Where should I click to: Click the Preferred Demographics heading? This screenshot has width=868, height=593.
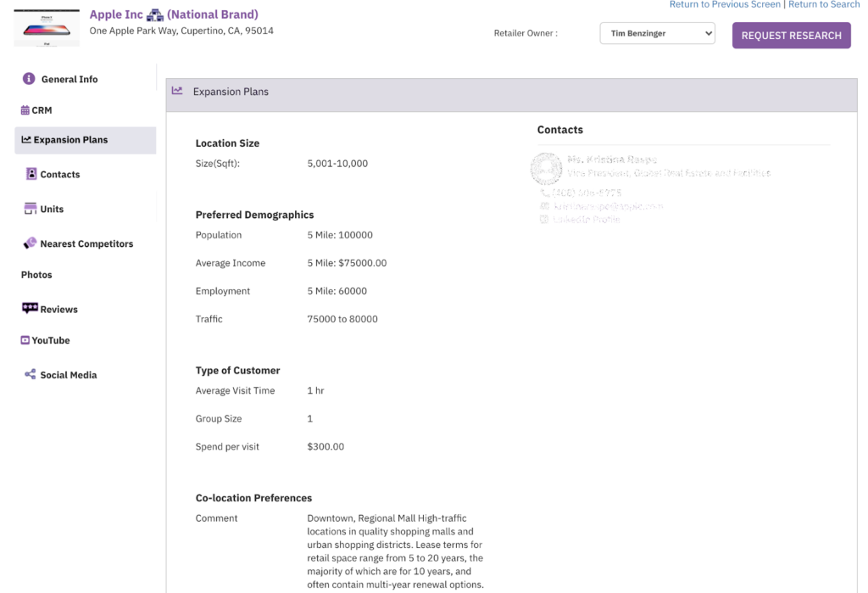click(x=254, y=215)
